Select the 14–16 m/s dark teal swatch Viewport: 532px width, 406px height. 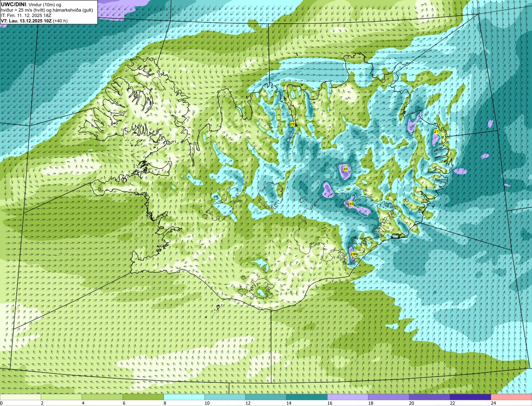(307, 397)
